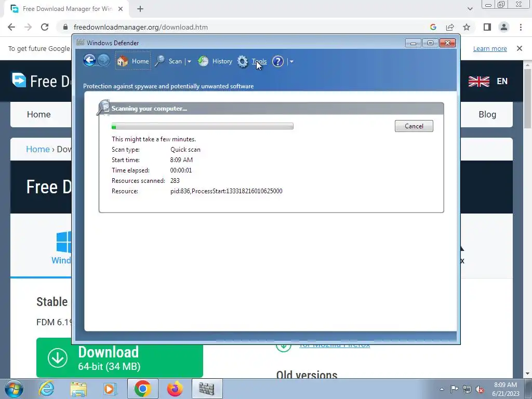Click the Start time value 8:09 AM

181,160
